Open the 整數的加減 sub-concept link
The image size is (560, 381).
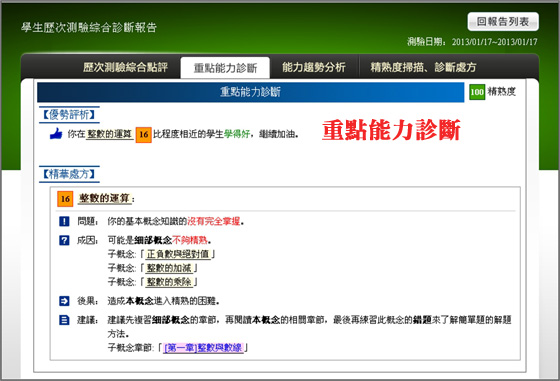tap(169, 268)
